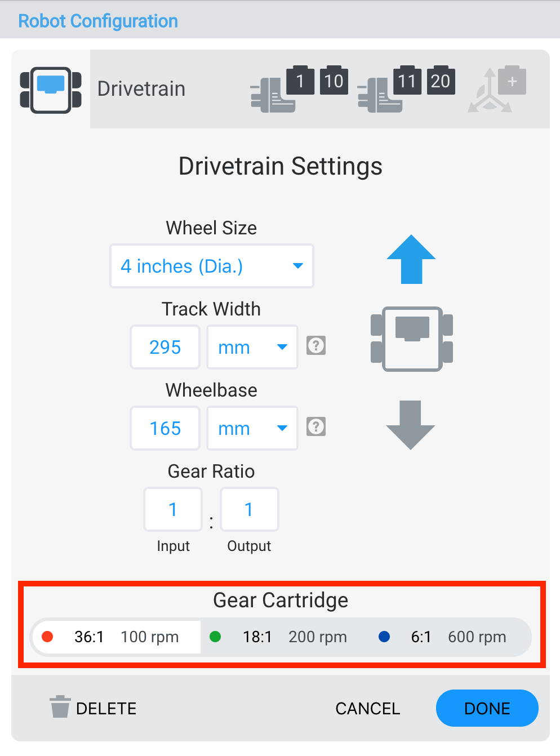The image size is (560, 756).
Task: Click the port 10 badge
Action: coord(334,81)
